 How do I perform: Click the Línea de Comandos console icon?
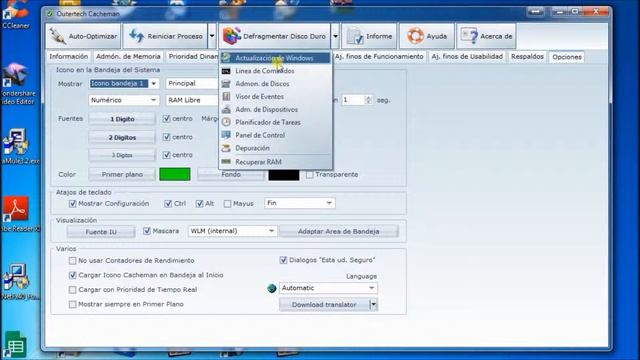tap(226, 71)
